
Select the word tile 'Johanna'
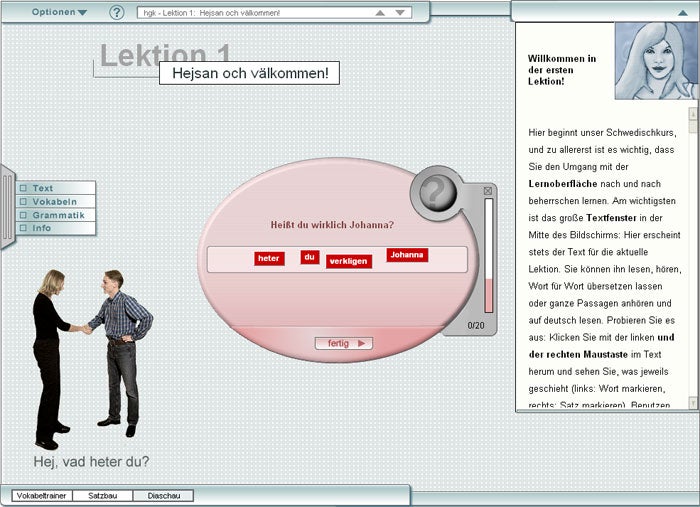(x=407, y=255)
